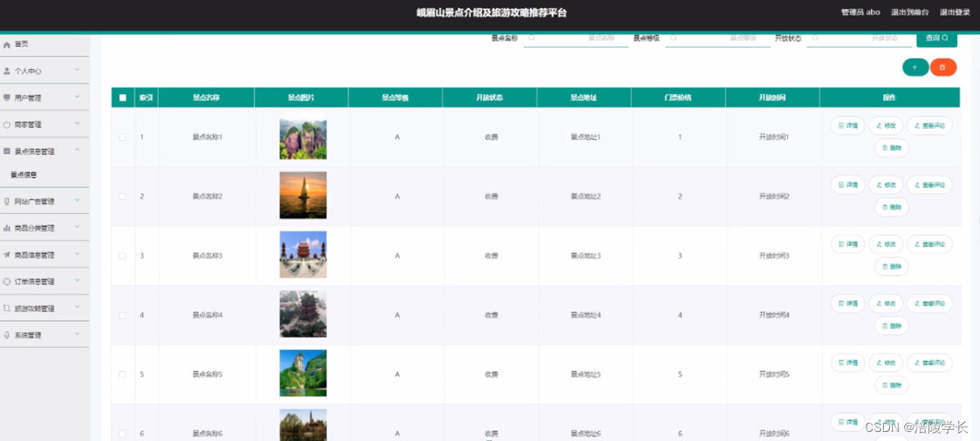Viewport: 980px width, 441px height.
Task: Check the checkbox for row 景点名称6
Action: (x=123, y=433)
